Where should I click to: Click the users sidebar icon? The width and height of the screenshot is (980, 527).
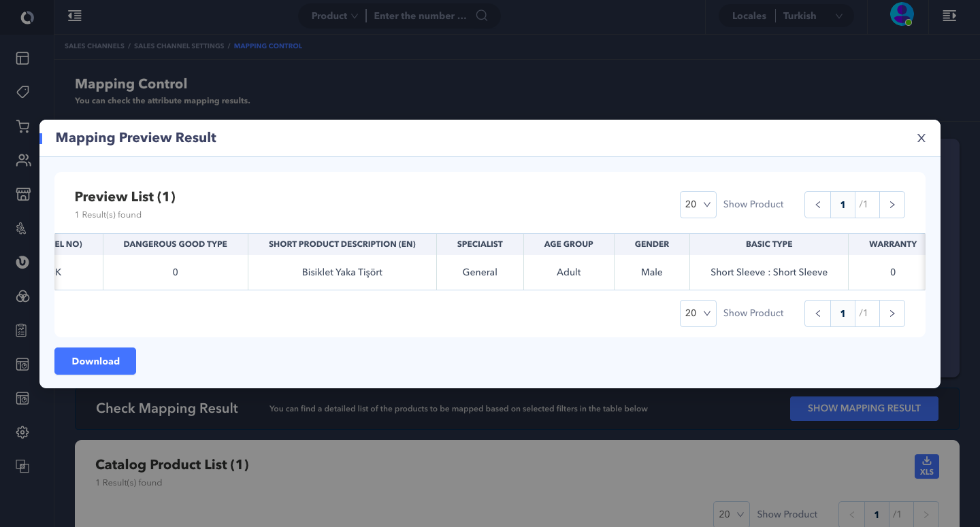point(22,160)
